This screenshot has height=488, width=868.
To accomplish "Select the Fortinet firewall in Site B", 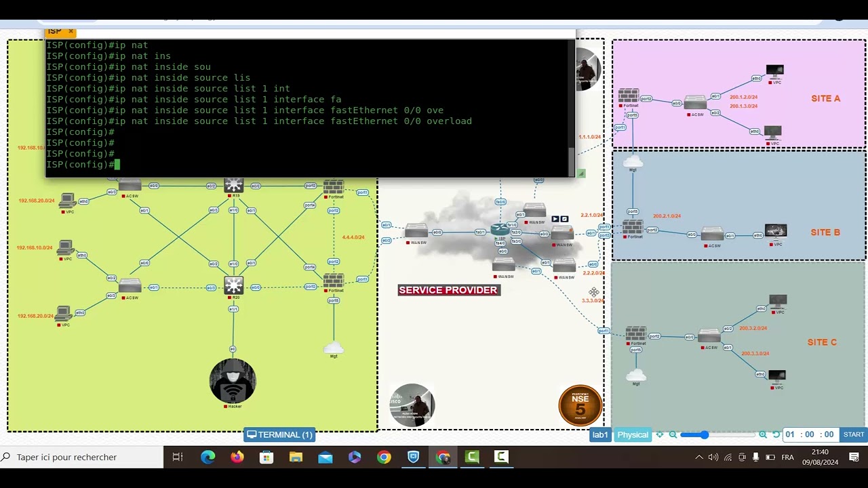I will click(633, 227).
